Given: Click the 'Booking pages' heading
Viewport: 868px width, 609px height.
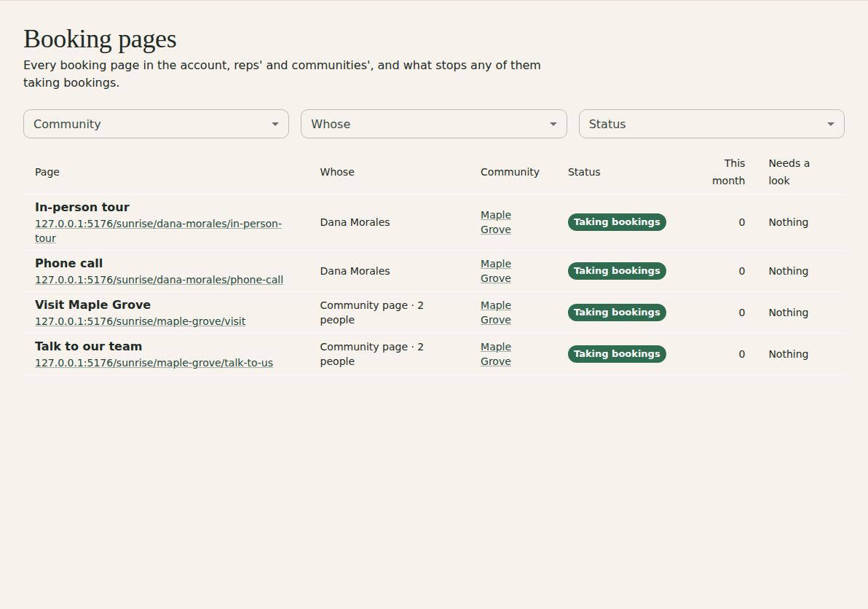Looking at the screenshot, I should 100,39.
